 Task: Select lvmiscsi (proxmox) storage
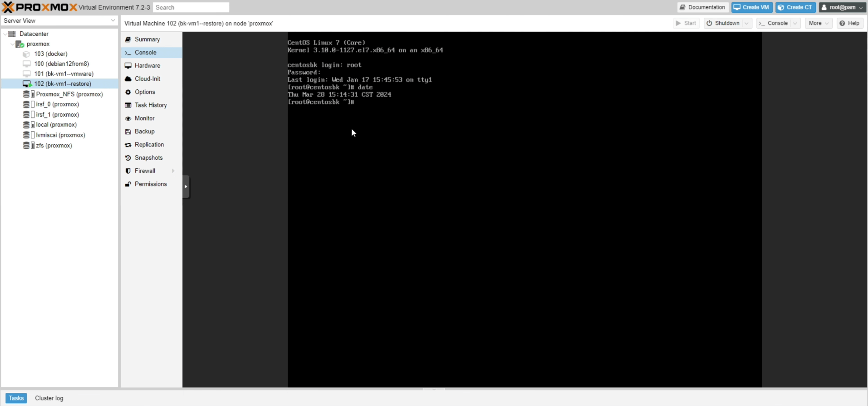tap(59, 135)
